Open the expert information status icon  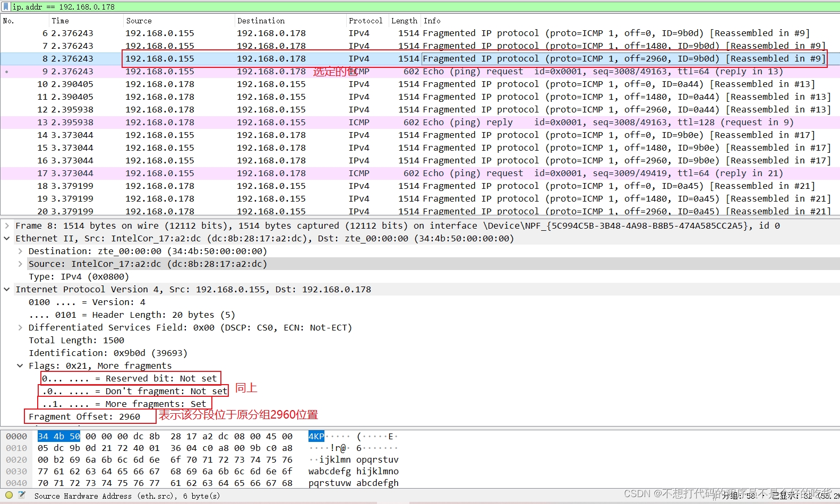(x=9, y=495)
